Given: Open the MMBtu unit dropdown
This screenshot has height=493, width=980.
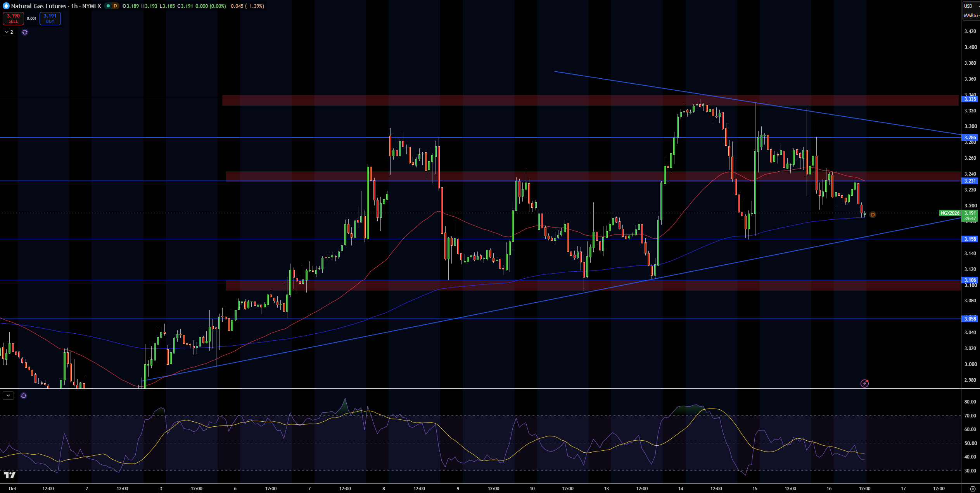Looking at the screenshot, I should tap(971, 16).
